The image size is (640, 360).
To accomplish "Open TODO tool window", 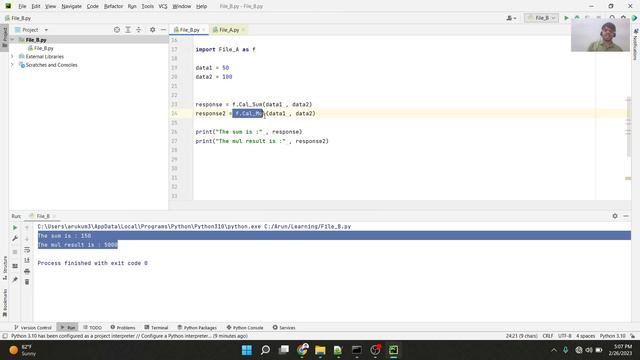I will (93, 327).
